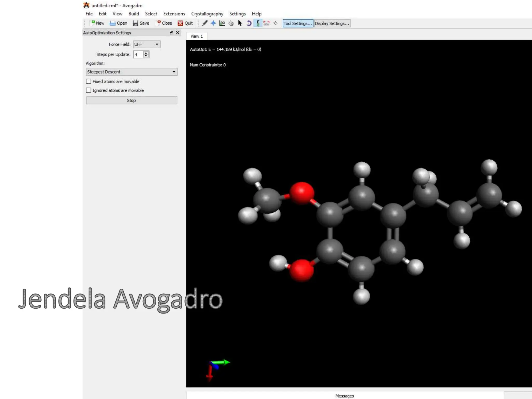Toggle the Auto Optimization tool
532x399 pixels.
(x=258, y=23)
